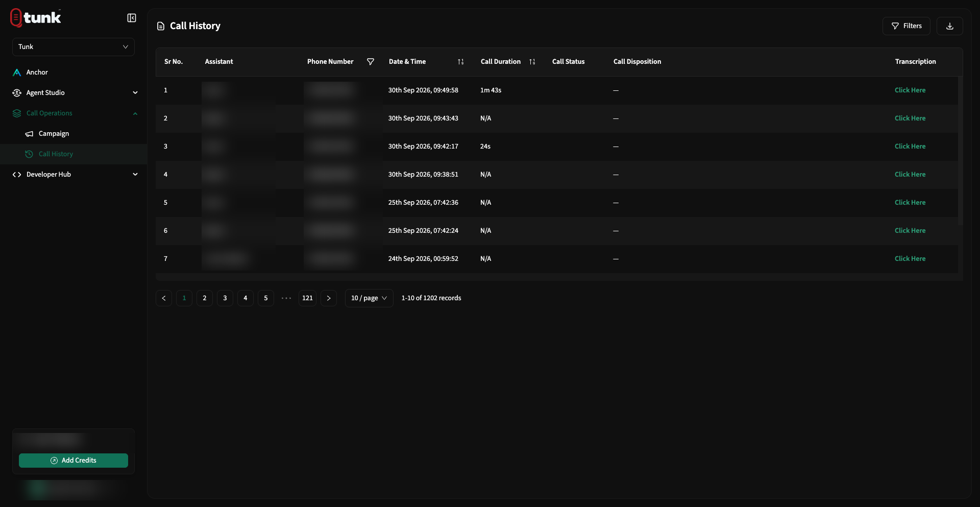Collapse the Call Operations chevron
Image resolution: width=980 pixels, height=507 pixels.
point(135,113)
